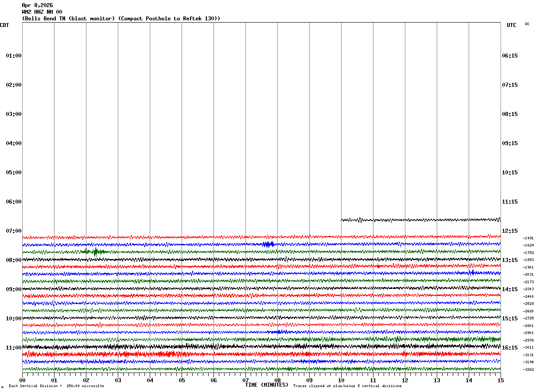Click the 06:00 CDT time label
This screenshot has height=392, width=536.
coord(14,202)
